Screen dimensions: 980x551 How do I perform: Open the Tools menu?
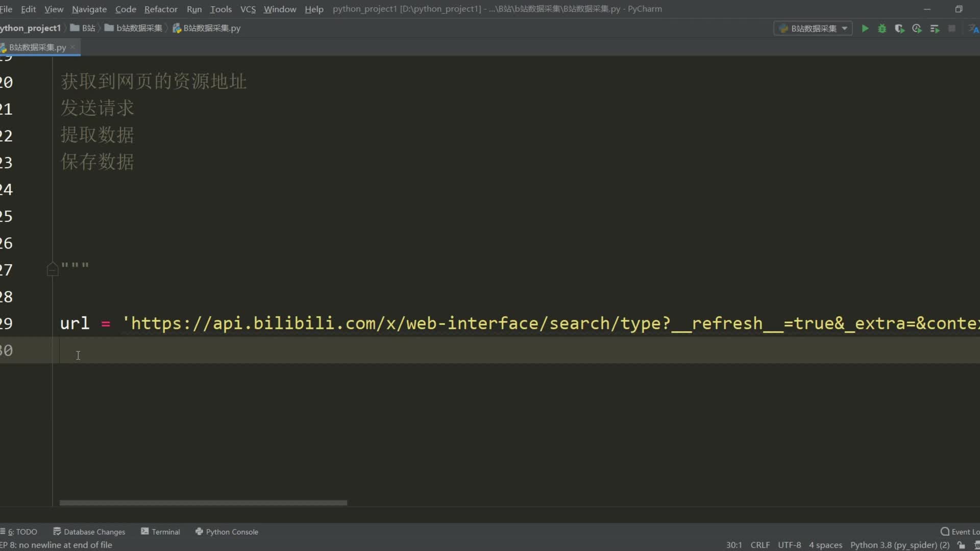click(220, 9)
